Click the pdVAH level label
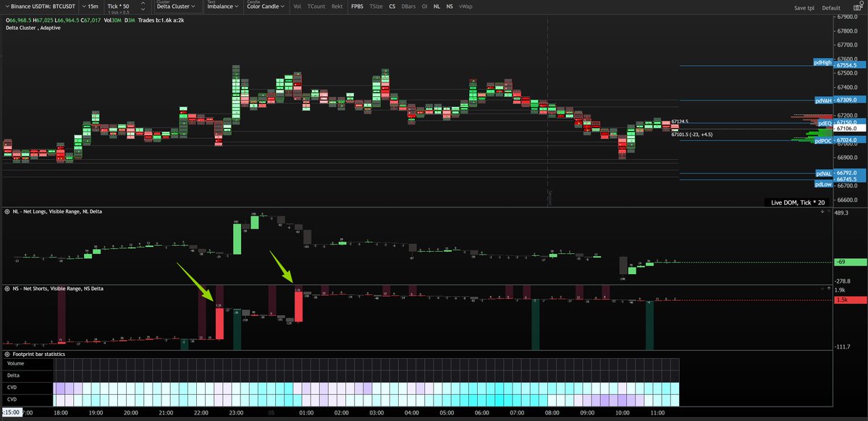The image size is (868, 421). pos(823,101)
